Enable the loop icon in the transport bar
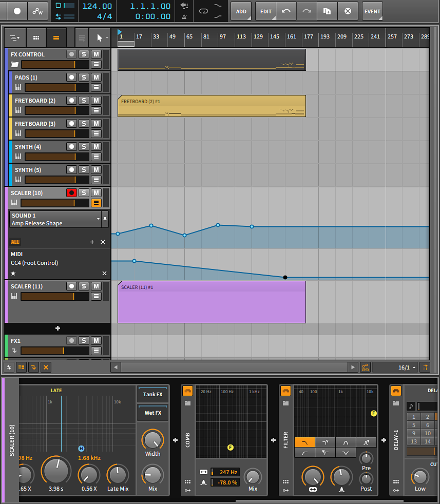Screen dimensions: 440x504 pyautogui.click(x=203, y=11)
